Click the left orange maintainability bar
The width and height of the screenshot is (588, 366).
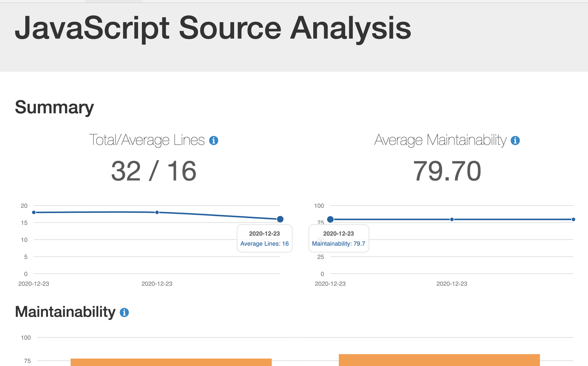pyautogui.click(x=171, y=362)
